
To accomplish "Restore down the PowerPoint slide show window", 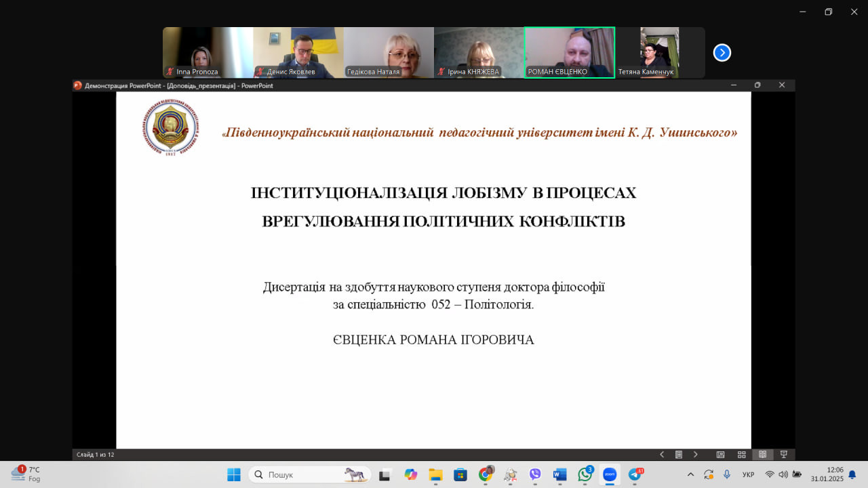I will 757,85.
